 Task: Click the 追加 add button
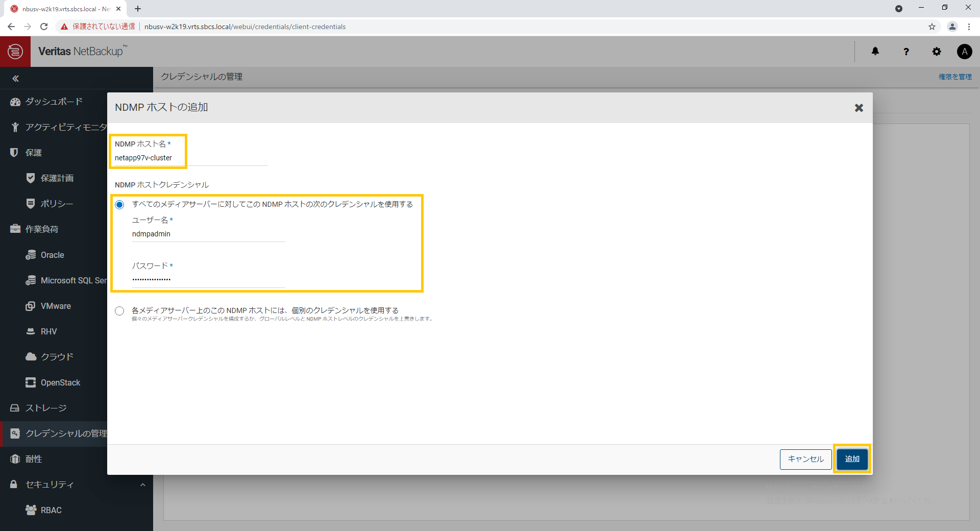(852, 459)
